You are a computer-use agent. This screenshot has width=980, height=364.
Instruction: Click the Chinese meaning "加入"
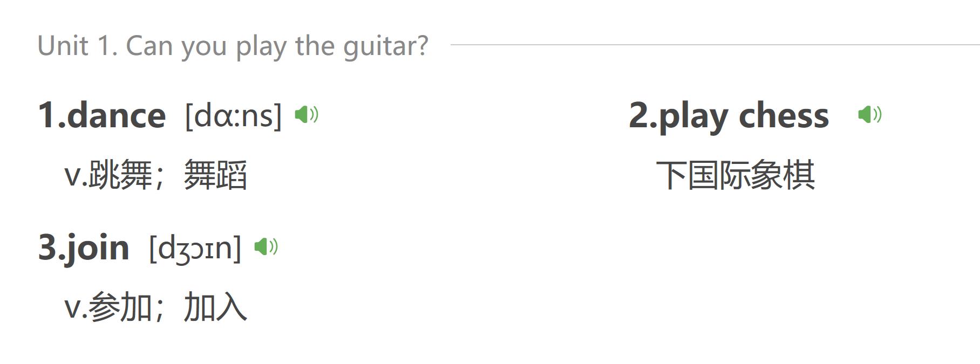pos(215,307)
